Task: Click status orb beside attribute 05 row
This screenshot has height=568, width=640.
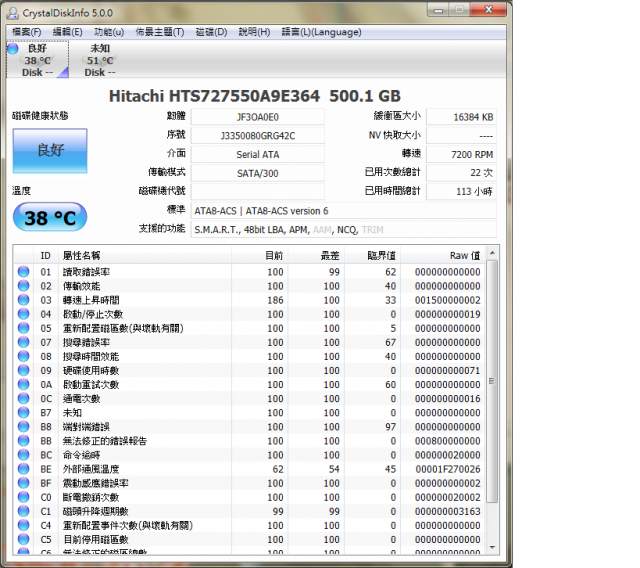Action: (x=23, y=328)
